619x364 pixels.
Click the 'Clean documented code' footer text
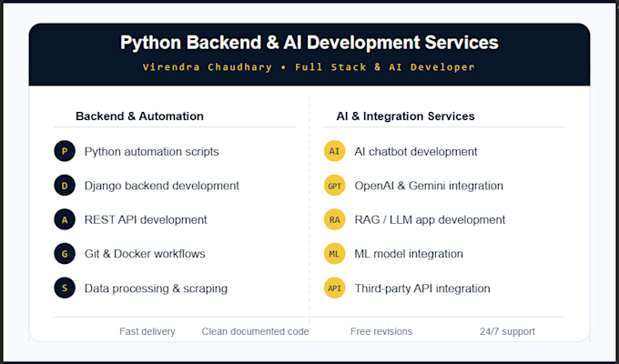[256, 331]
